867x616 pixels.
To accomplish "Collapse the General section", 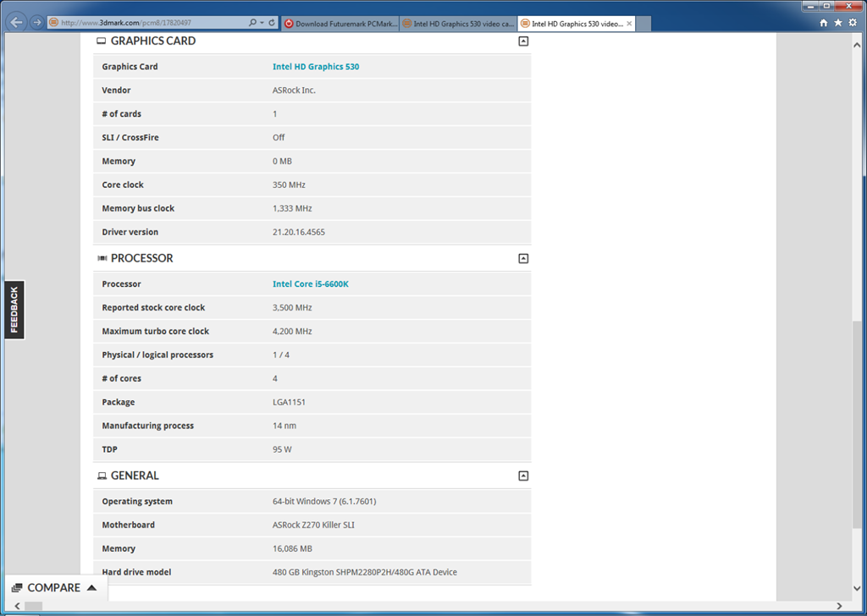I will click(x=523, y=476).
